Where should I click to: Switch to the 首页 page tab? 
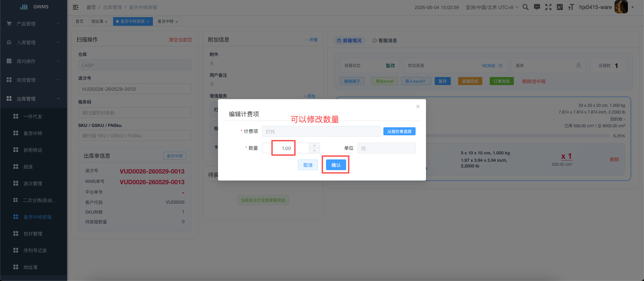[x=79, y=21]
